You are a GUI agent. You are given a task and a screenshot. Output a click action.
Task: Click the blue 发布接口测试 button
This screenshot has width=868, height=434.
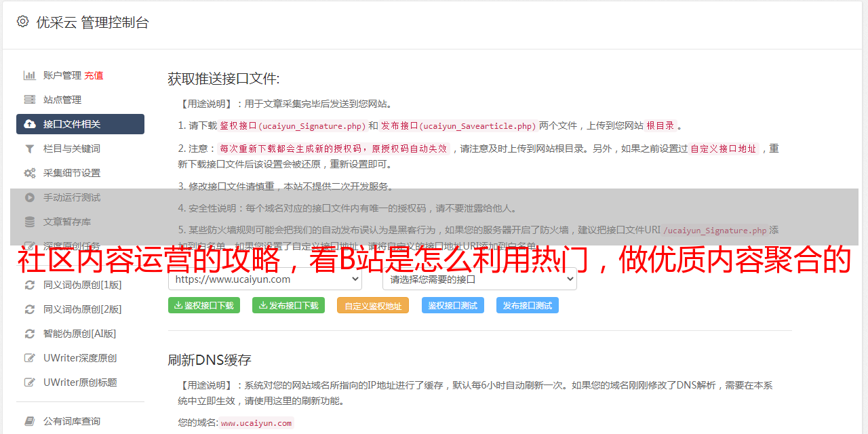528,305
